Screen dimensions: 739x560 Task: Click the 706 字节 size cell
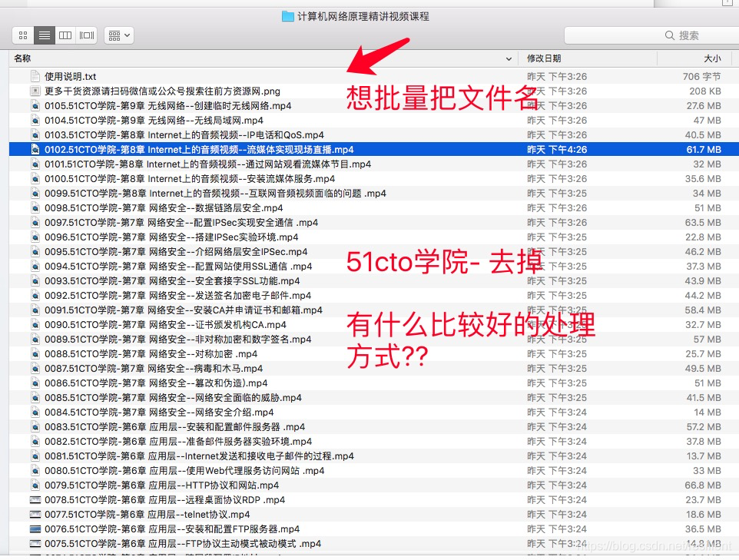[x=702, y=76]
